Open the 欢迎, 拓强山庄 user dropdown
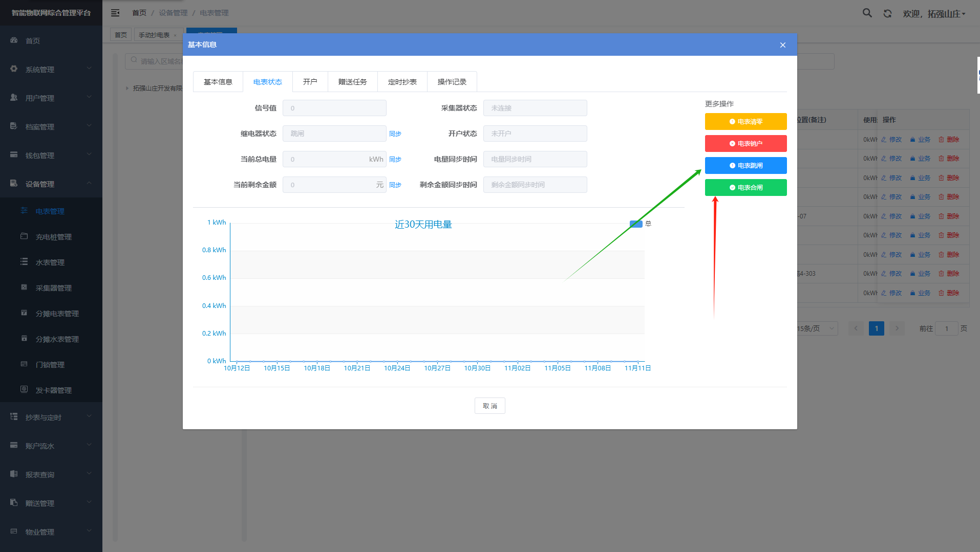 (933, 14)
